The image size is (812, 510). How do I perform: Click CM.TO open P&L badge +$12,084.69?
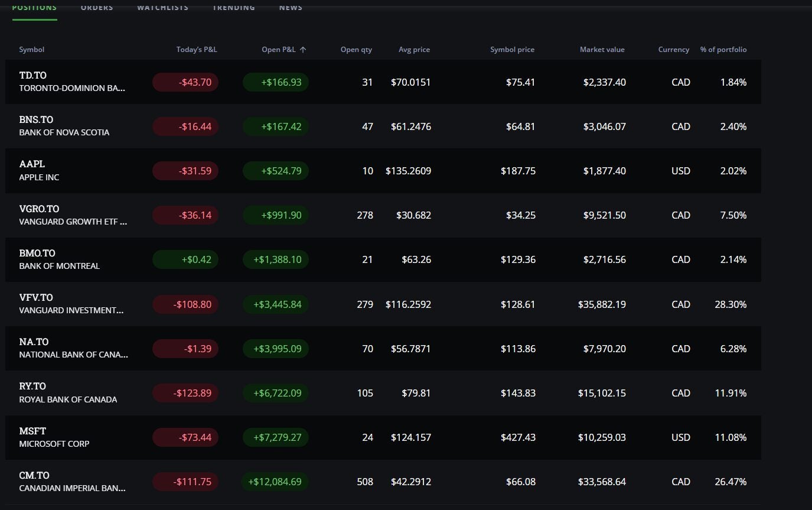(x=275, y=482)
